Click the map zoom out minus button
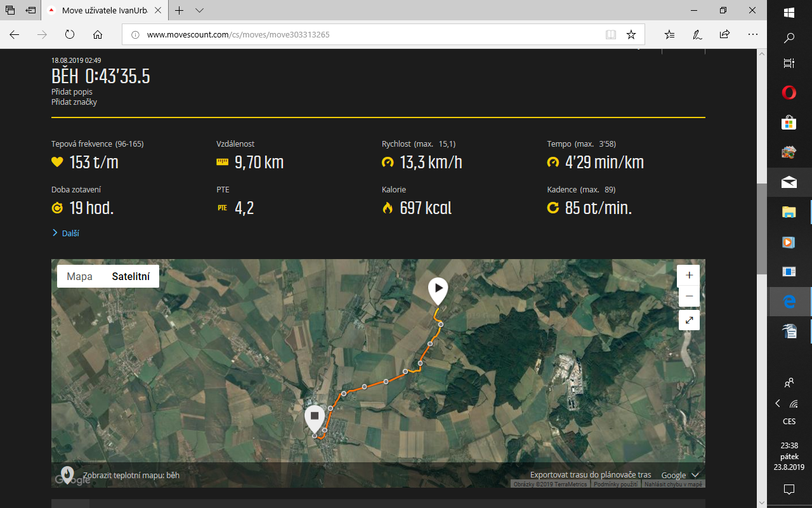 pyautogui.click(x=689, y=297)
